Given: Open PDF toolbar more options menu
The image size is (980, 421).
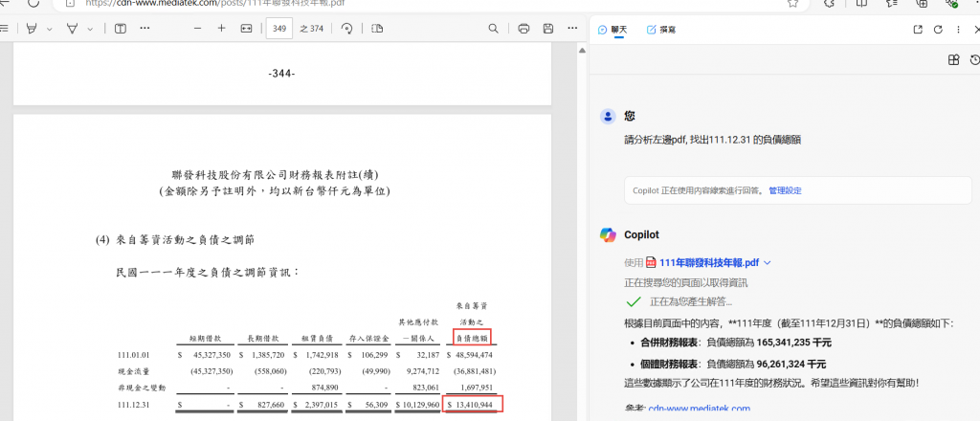Looking at the screenshot, I should pos(572,28).
